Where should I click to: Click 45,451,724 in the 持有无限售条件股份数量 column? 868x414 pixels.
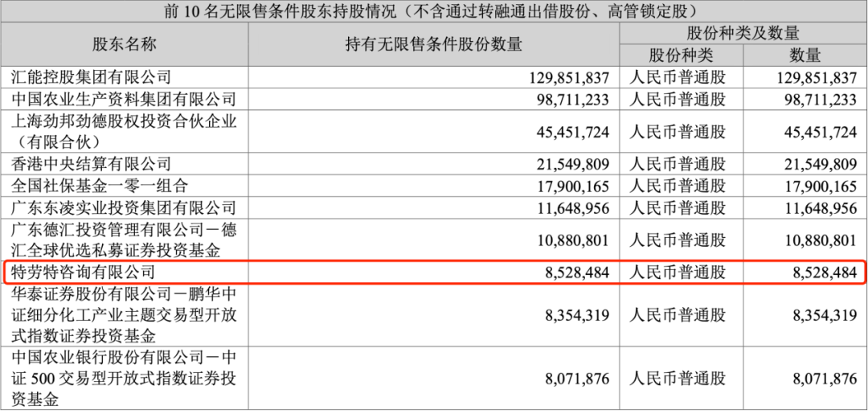pos(574,133)
